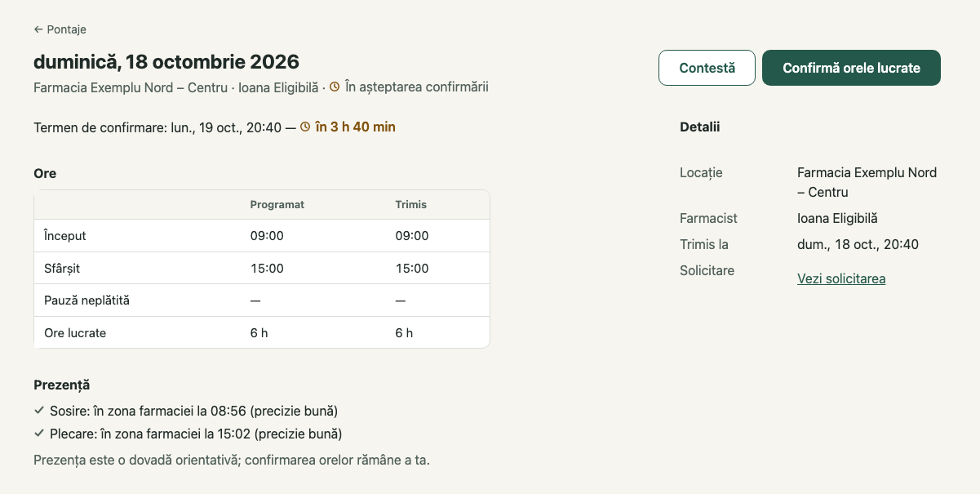Click the page title duminică, 18 octombrie 2026

(166, 61)
